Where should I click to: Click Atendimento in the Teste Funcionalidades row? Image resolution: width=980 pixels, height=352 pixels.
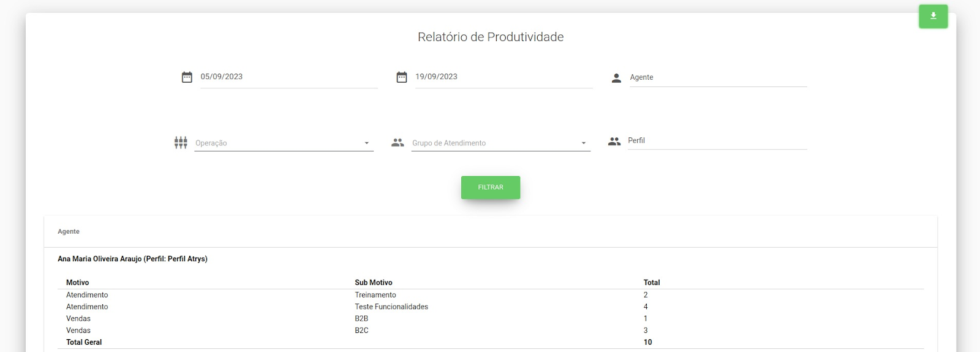pyautogui.click(x=87, y=307)
